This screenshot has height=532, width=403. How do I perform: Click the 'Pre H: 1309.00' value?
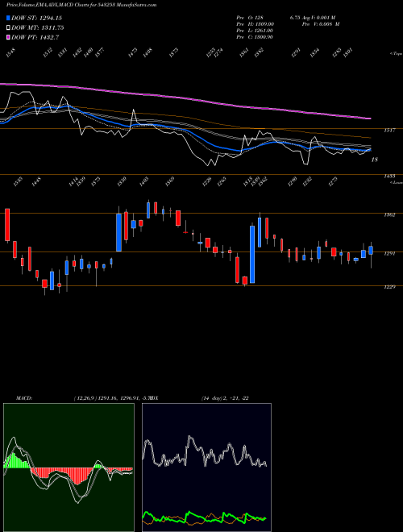coord(256,24)
